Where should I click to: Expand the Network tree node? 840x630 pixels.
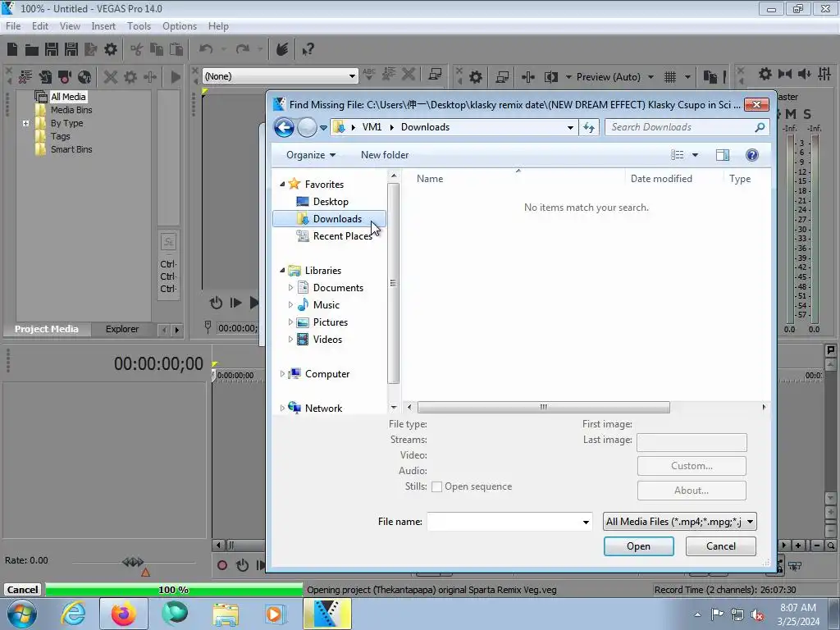click(x=282, y=409)
